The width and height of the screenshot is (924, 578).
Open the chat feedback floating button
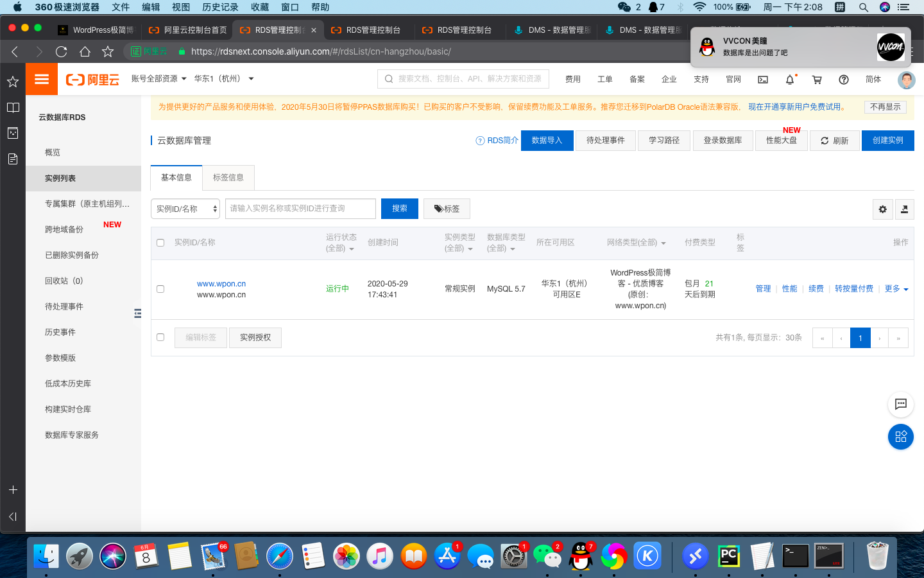(901, 404)
